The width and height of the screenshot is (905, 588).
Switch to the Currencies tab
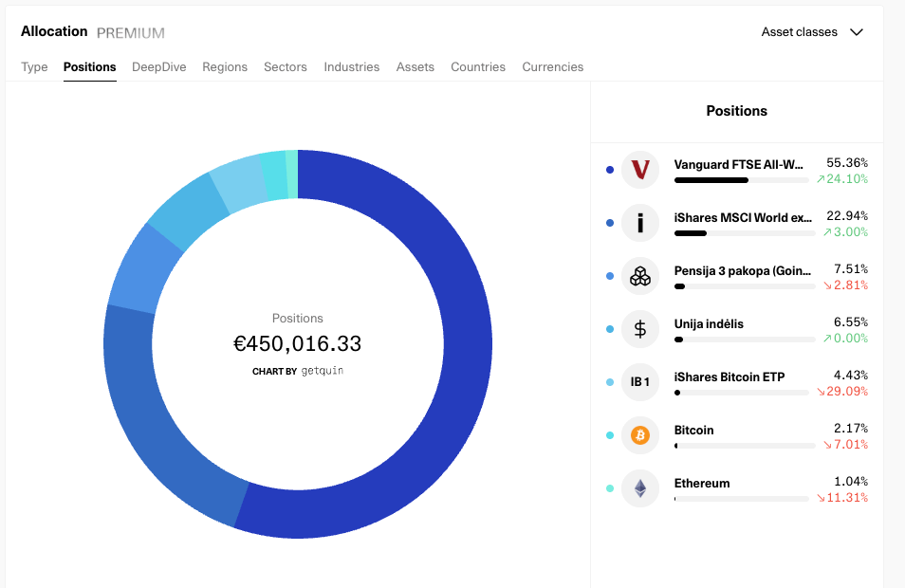pos(552,67)
